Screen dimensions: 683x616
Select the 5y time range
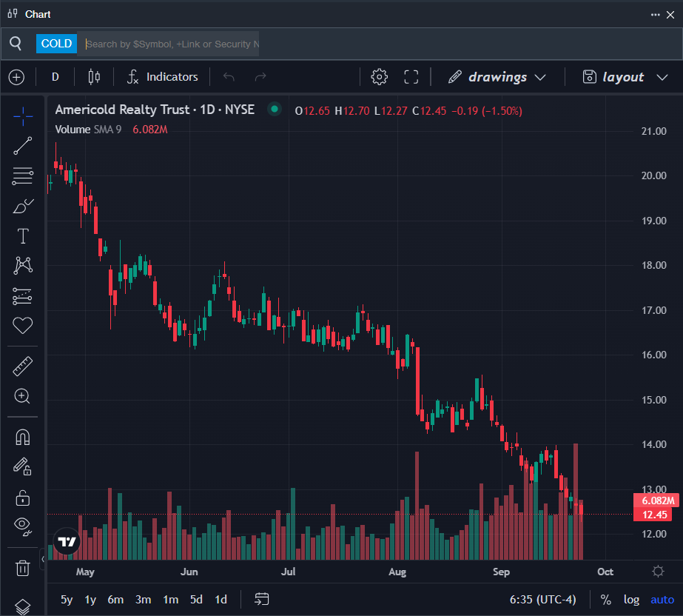point(67,600)
